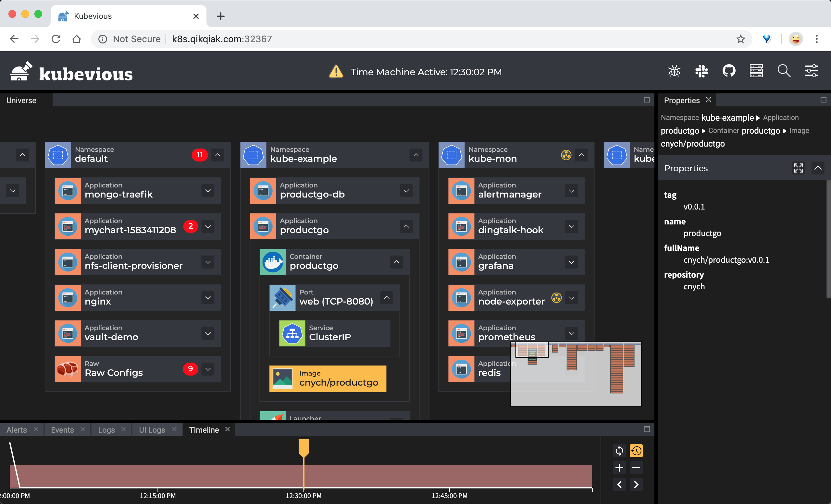Click the Time Machine warning triangle icon
The image size is (831, 504).
tap(336, 72)
